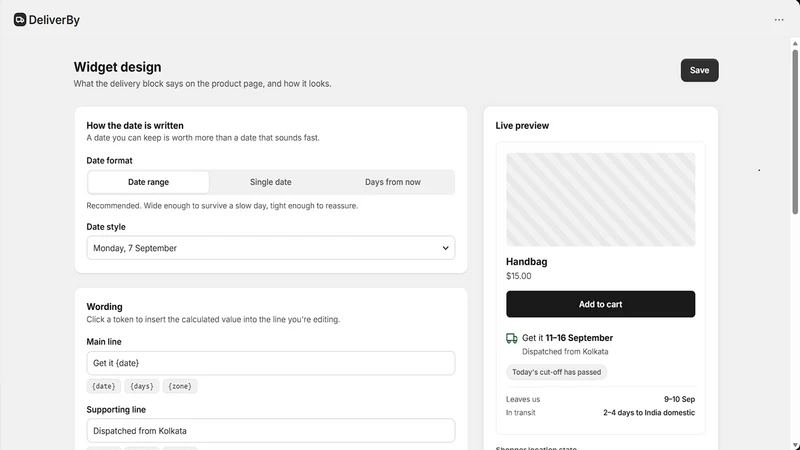Image resolution: width=800 pixels, height=450 pixels.
Task: Click Add to cart in preview
Action: coord(600,304)
